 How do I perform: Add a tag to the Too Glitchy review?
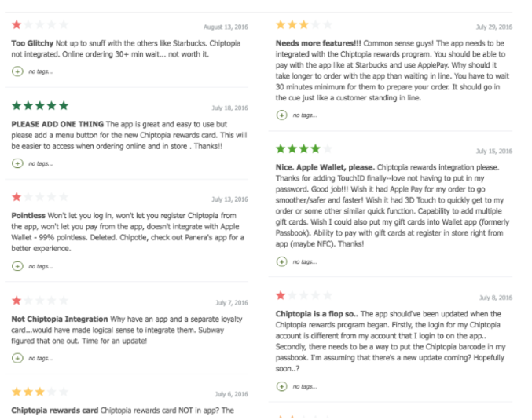pos(17,71)
